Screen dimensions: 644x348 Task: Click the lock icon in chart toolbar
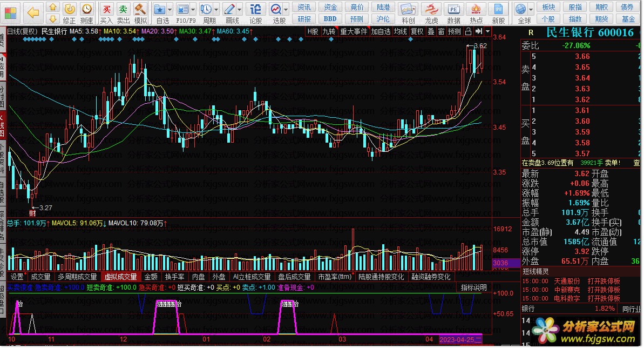[468, 31]
